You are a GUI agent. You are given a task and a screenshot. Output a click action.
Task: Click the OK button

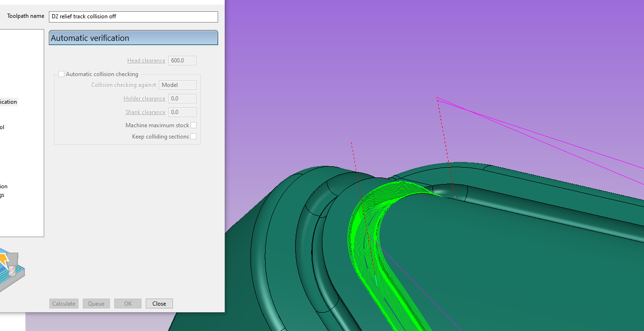click(128, 304)
